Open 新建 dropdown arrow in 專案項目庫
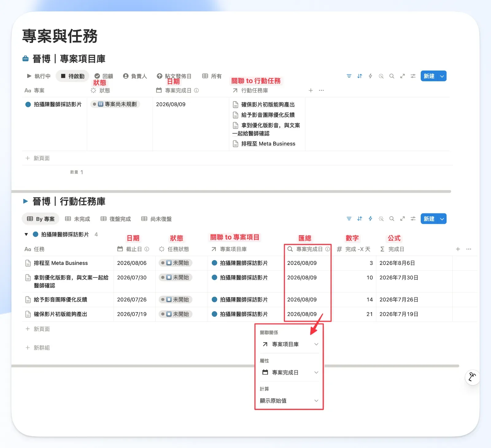This screenshot has width=491, height=448. [x=442, y=76]
